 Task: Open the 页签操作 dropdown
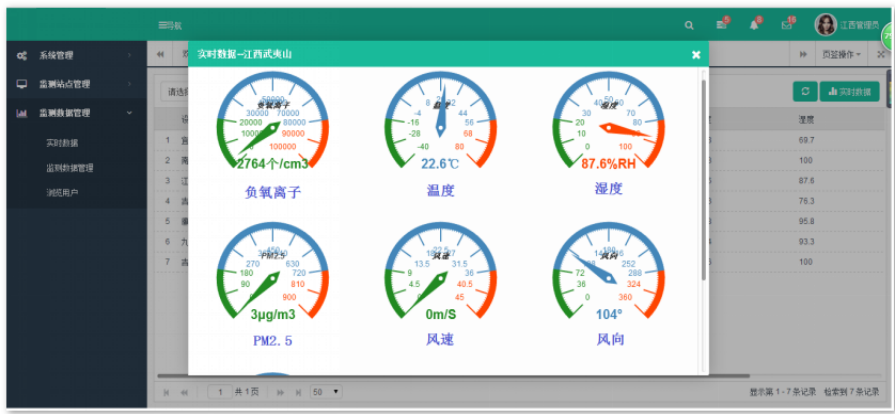tap(841, 54)
